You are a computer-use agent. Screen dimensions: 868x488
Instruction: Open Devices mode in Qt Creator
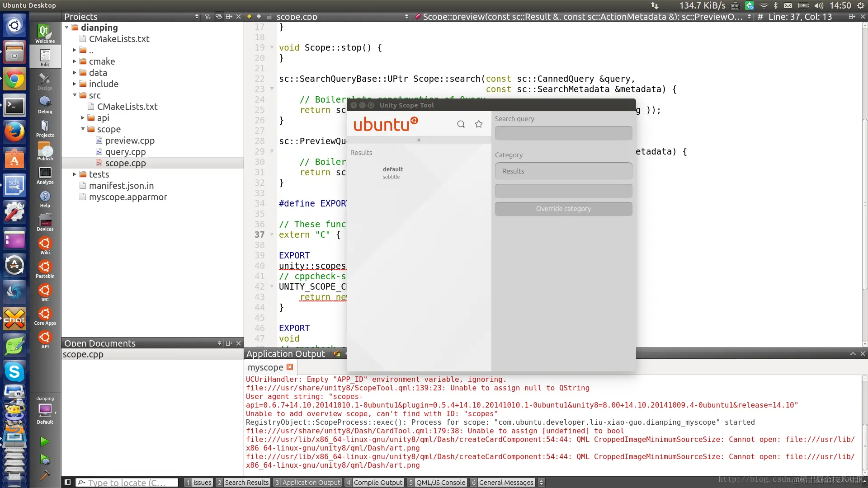[45, 222]
